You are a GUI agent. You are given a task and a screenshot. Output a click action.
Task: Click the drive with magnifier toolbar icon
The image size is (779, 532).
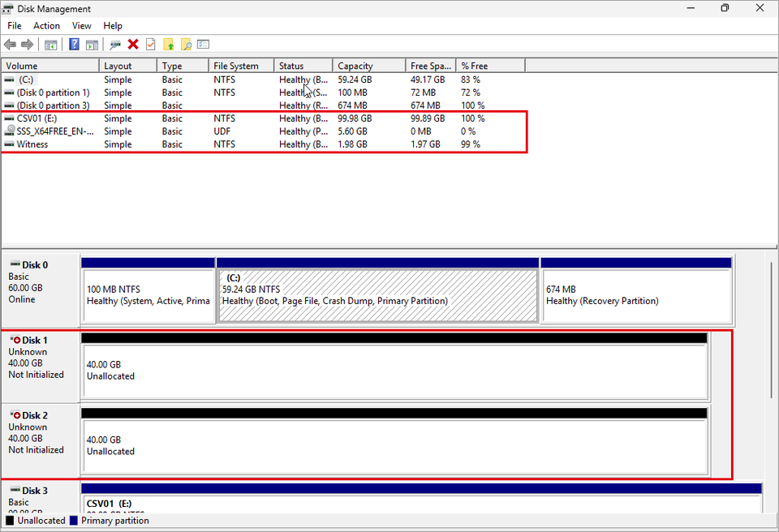coord(115,45)
